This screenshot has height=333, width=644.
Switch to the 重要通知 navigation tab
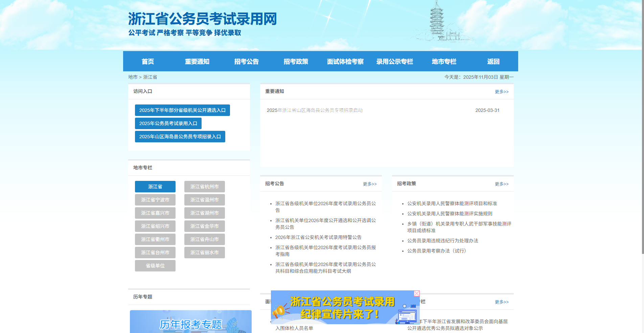(197, 61)
